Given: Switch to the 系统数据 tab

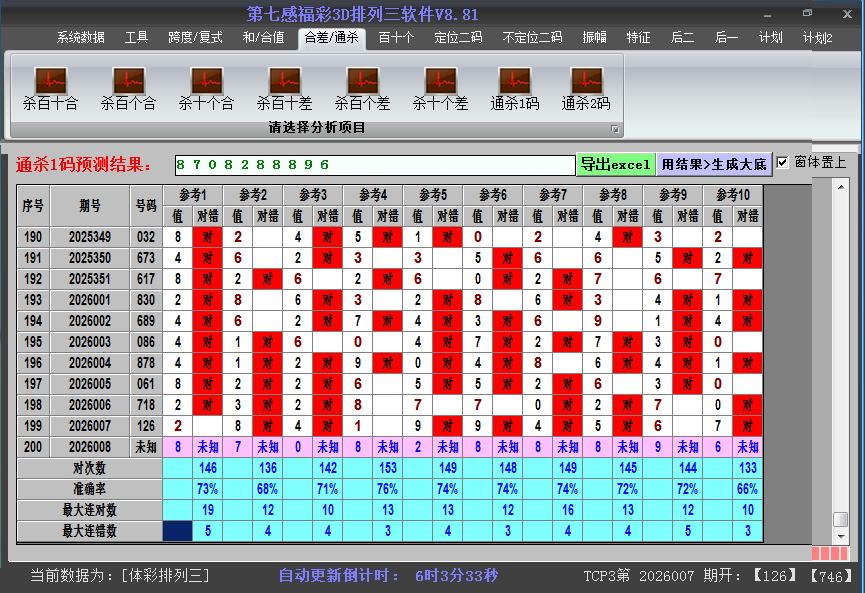Looking at the screenshot, I should (80, 38).
